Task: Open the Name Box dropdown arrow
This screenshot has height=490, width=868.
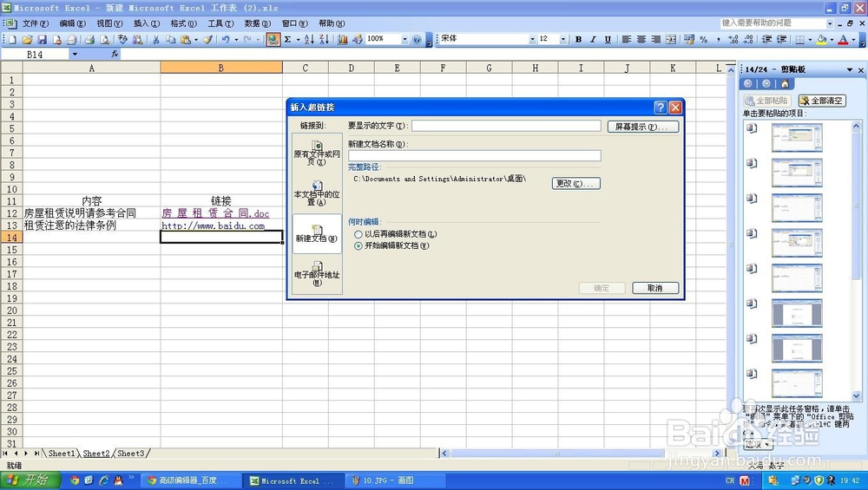Action: [x=75, y=54]
